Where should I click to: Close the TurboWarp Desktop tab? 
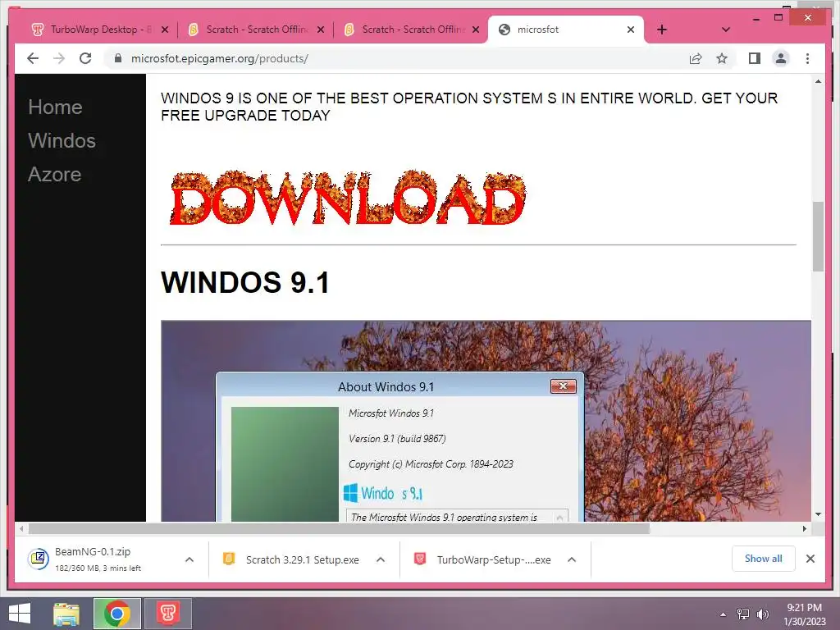(x=165, y=30)
